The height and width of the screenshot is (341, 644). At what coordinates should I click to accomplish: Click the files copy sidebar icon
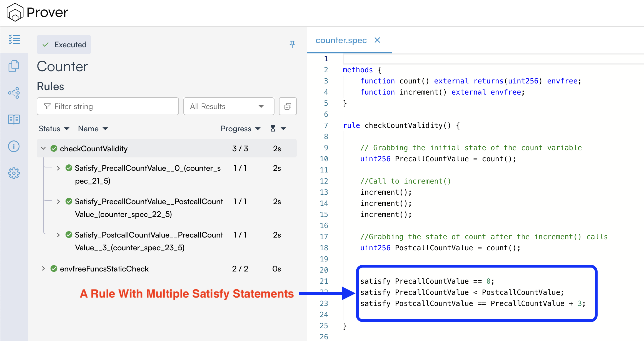click(x=14, y=66)
